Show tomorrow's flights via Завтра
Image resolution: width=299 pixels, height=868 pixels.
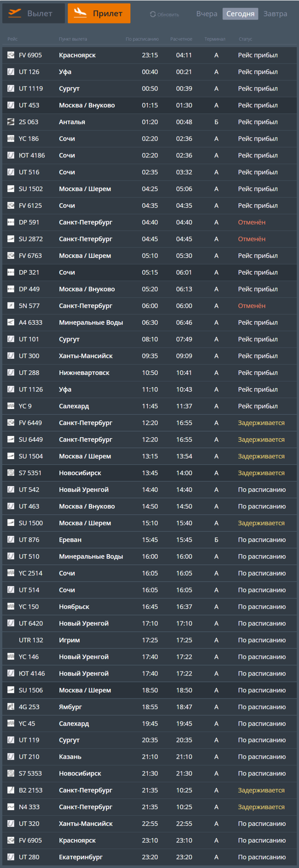tap(275, 14)
